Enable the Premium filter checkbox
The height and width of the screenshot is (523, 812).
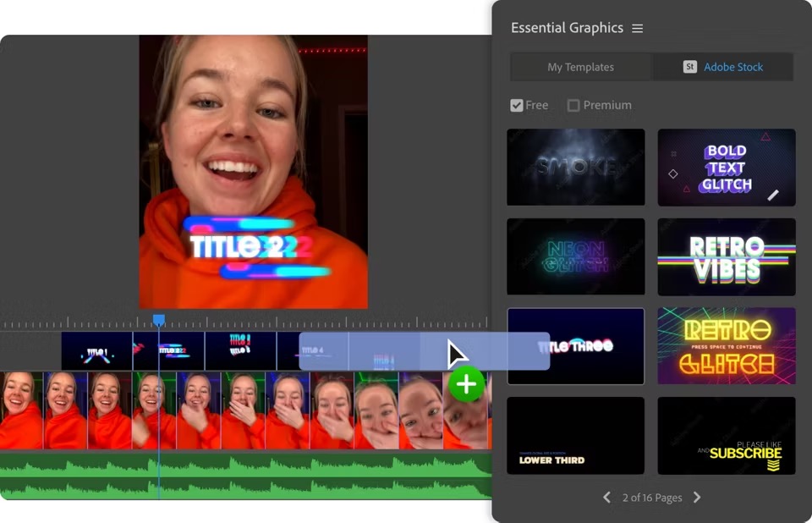tap(573, 105)
